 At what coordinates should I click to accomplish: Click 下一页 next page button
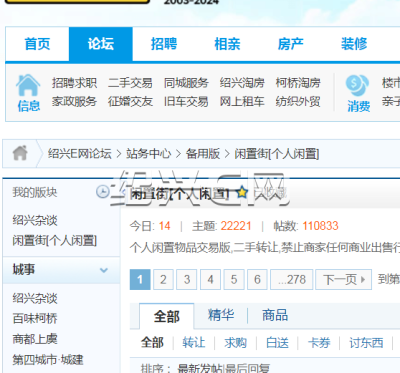(344, 279)
